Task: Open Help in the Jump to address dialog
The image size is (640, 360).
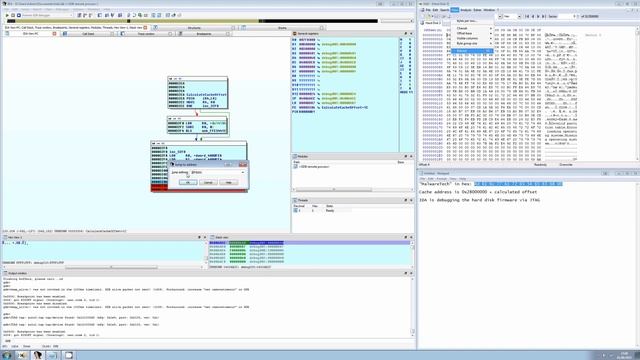Action: [x=229, y=182]
